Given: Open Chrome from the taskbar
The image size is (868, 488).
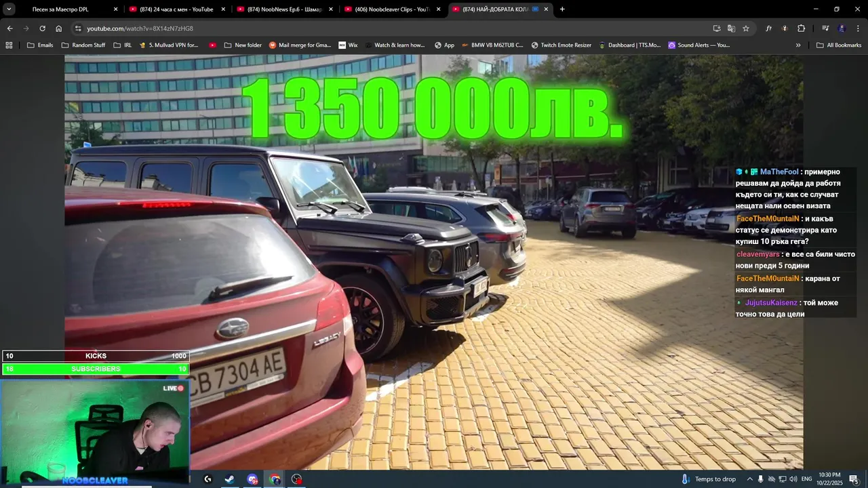Looking at the screenshot, I should (x=275, y=479).
